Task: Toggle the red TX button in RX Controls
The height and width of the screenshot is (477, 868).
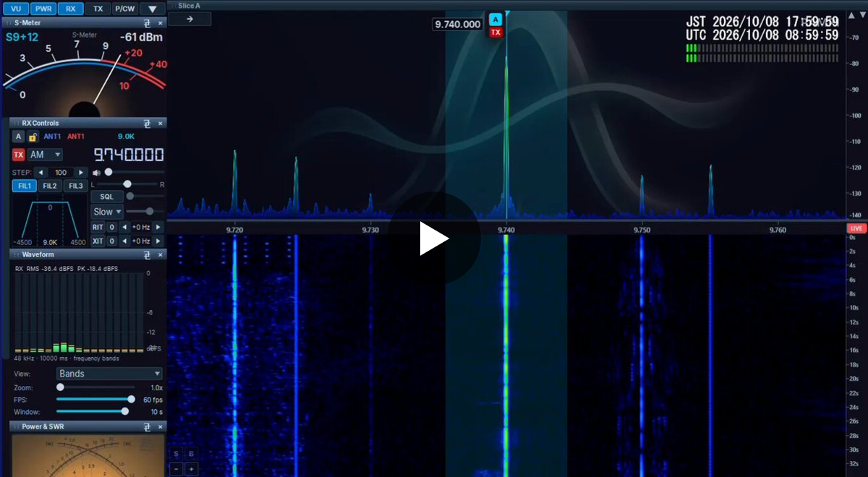Action: click(19, 155)
